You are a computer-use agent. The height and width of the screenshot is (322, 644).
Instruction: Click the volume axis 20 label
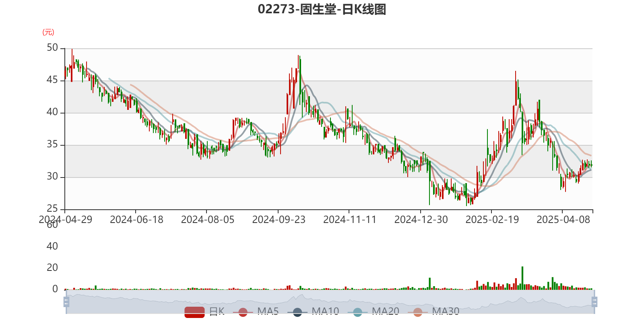(52, 268)
